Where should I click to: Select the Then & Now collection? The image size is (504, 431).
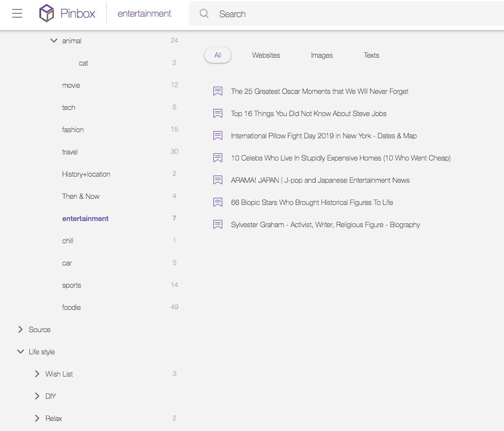[81, 196]
